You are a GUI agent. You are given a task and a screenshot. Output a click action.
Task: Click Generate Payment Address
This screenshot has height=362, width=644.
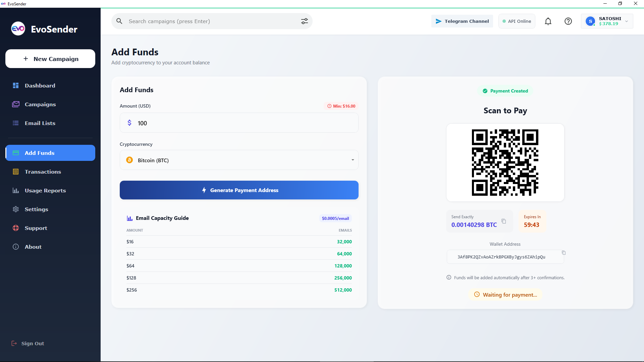point(239,190)
